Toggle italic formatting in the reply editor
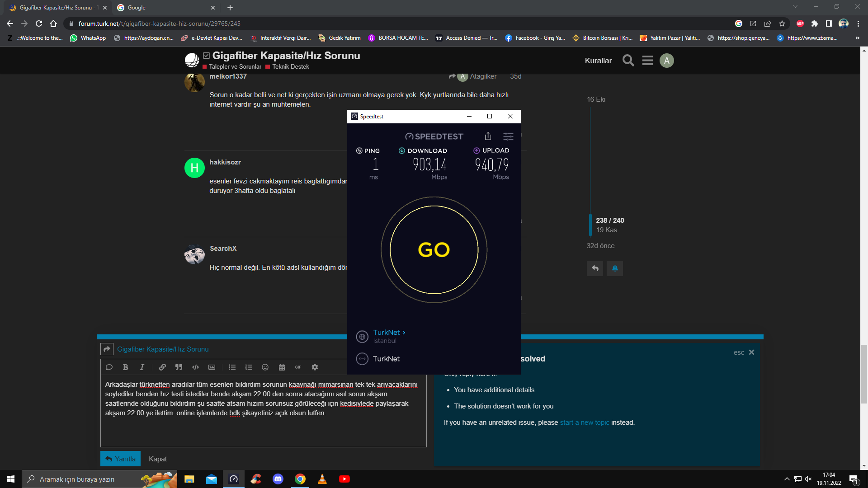Image resolution: width=868 pixels, height=488 pixels. [142, 367]
